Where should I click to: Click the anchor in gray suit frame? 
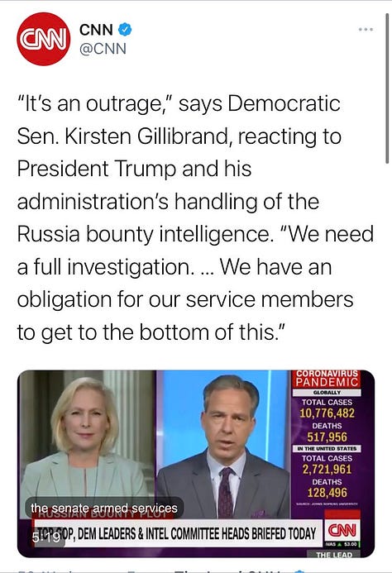tap(222, 444)
